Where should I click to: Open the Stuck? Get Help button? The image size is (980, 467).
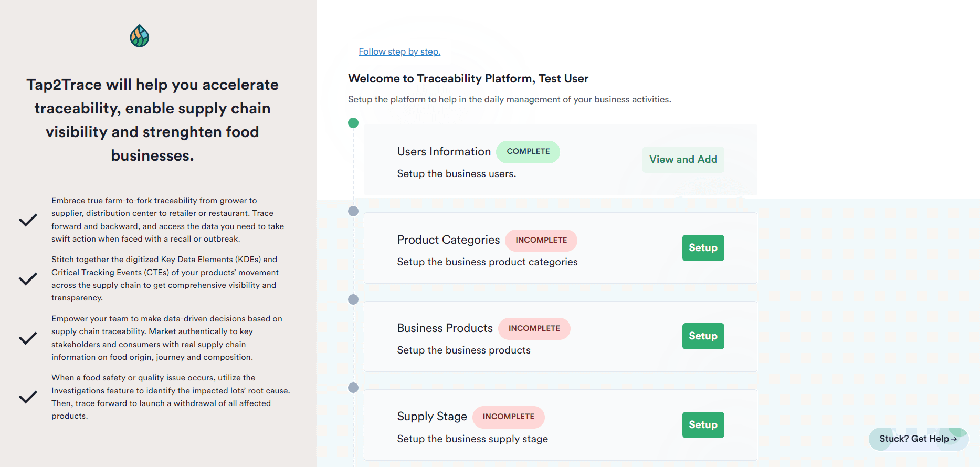pyautogui.click(x=918, y=439)
